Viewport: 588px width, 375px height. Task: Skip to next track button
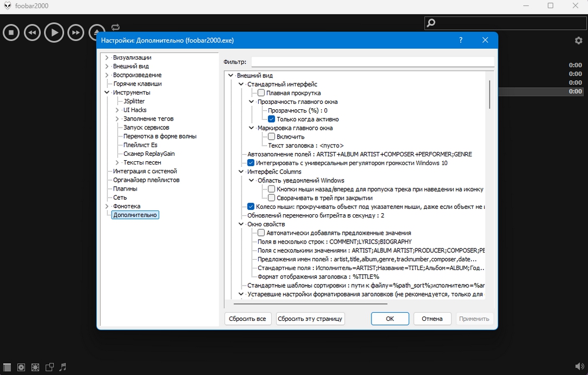coord(76,32)
